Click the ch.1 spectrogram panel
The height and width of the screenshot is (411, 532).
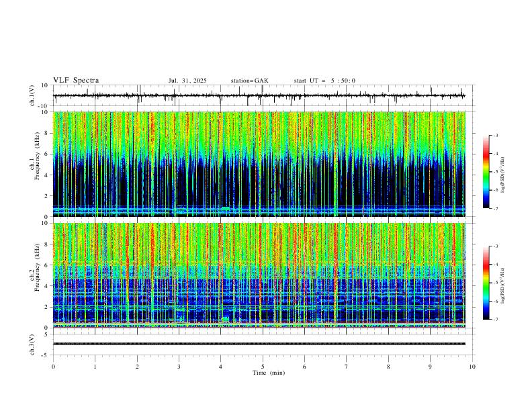259,164
